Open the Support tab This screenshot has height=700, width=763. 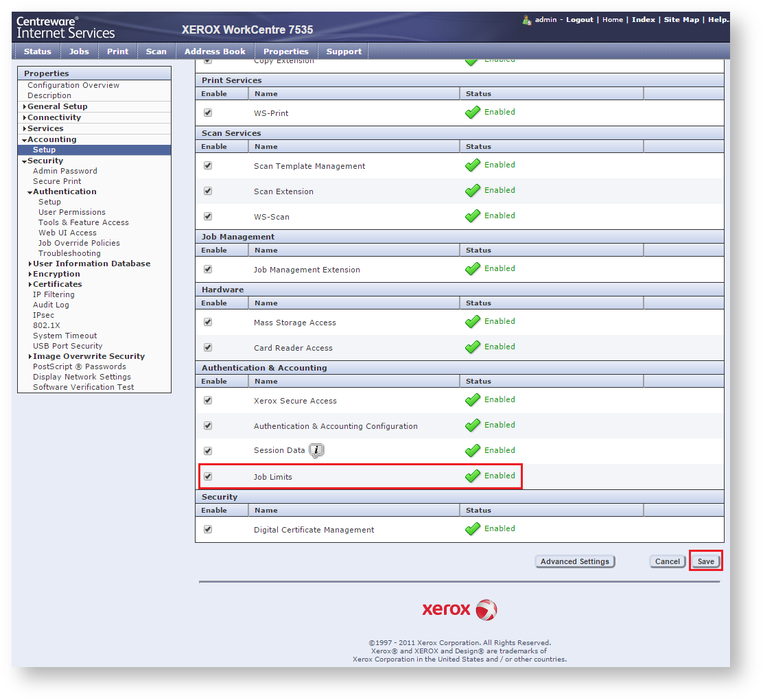coord(344,51)
